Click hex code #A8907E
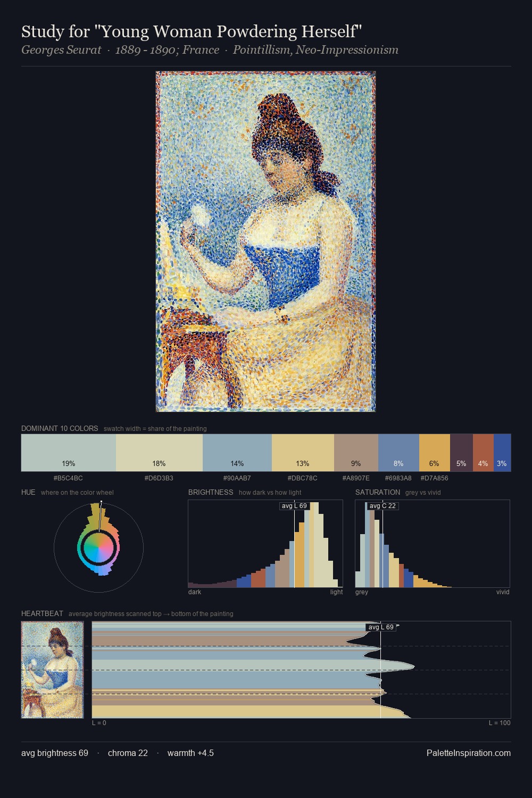532x798 pixels. pos(356,478)
